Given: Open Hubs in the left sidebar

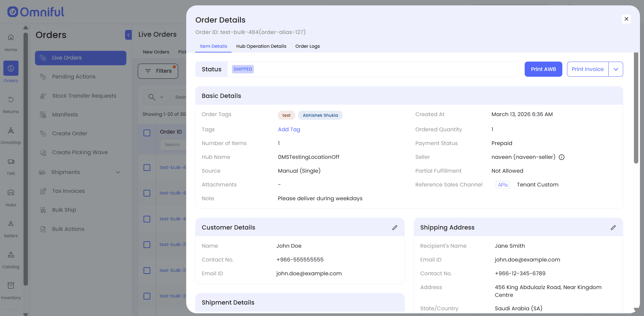Looking at the screenshot, I should click(x=11, y=197).
